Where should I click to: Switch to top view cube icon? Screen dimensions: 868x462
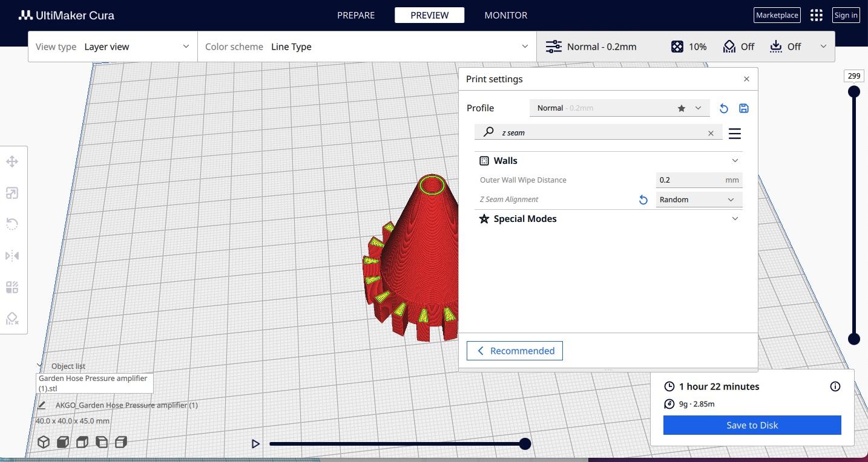[x=82, y=442]
